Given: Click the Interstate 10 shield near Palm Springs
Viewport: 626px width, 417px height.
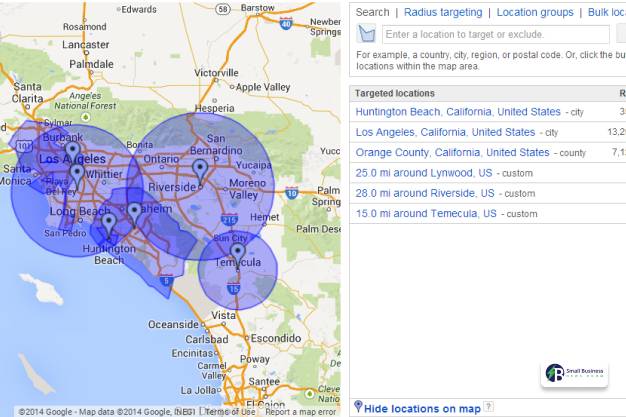Looking at the screenshot, I should tap(292, 193).
